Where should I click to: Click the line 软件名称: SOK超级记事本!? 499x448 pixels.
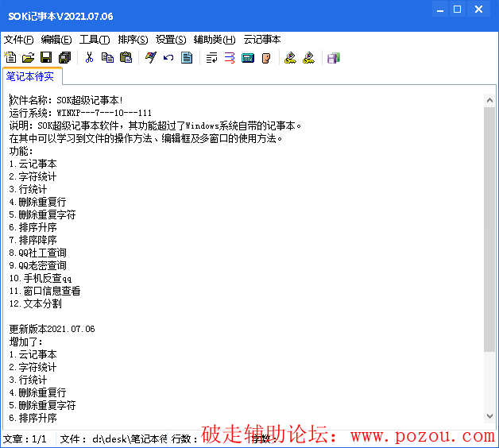(66, 101)
